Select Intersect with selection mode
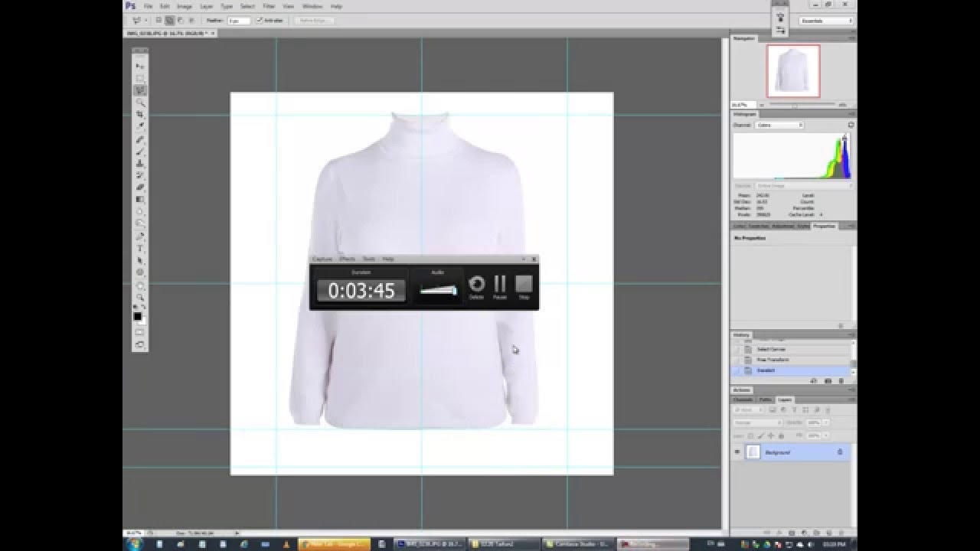Screen dimensions: 980x551 (x=191, y=21)
